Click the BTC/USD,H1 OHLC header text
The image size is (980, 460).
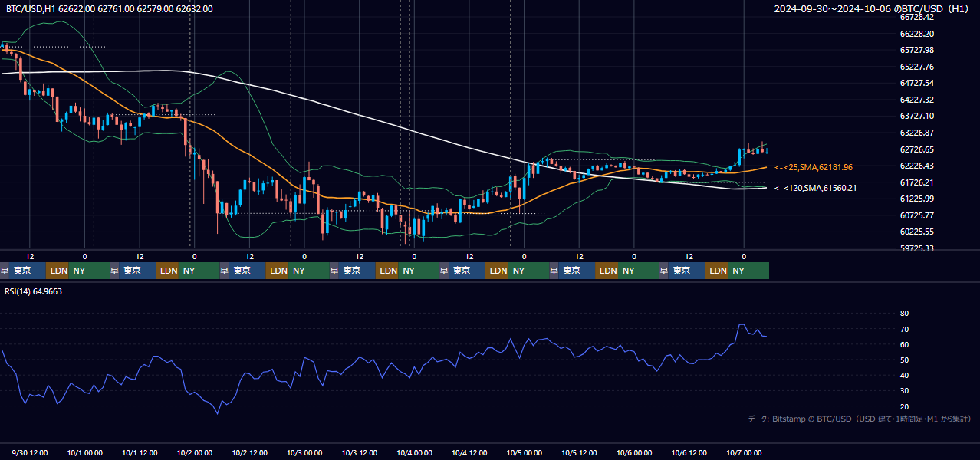click(x=110, y=8)
